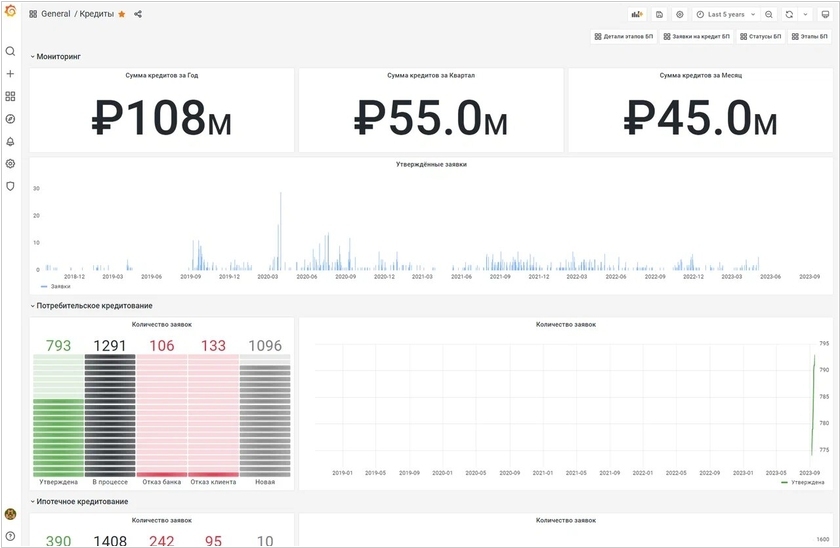Open the Детали этапов БП dashboard link
840x548 pixels.
(x=624, y=36)
